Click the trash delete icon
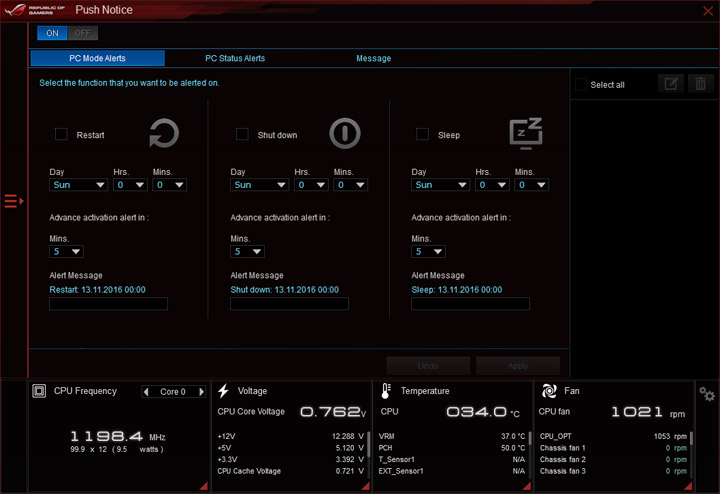Screen dimensions: 720x494 pyautogui.click(x=701, y=84)
